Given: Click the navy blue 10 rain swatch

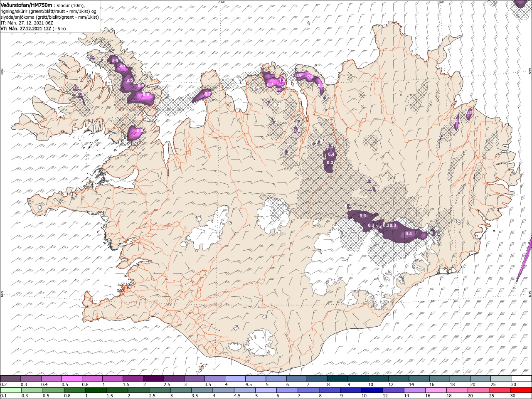Looking at the screenshot, I should (372, 390).
